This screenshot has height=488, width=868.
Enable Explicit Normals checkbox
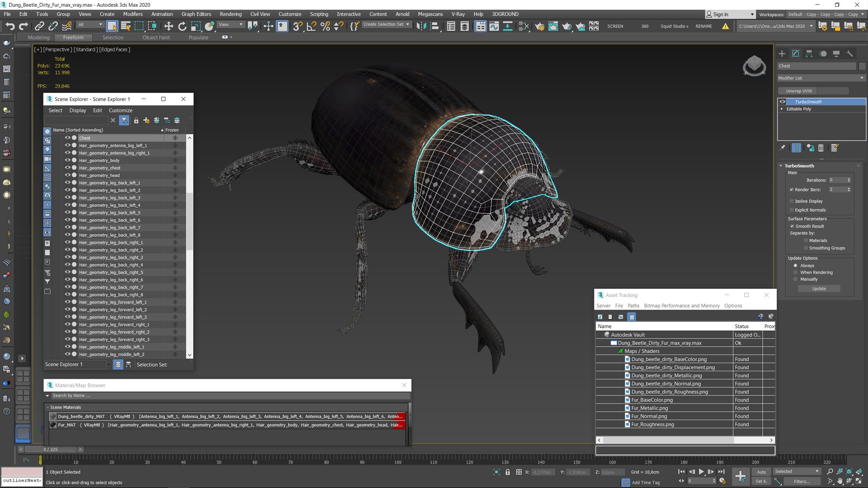(x=792, y=210)
